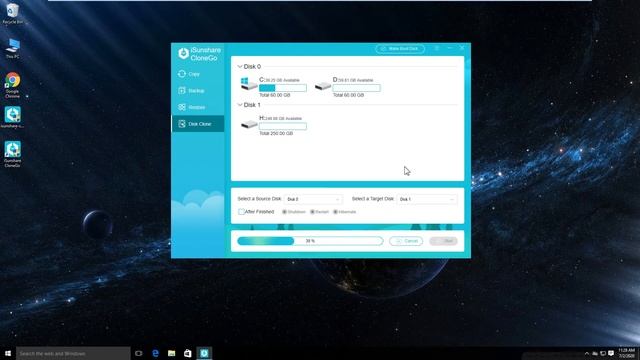Show hidden system tray icons

587,353
